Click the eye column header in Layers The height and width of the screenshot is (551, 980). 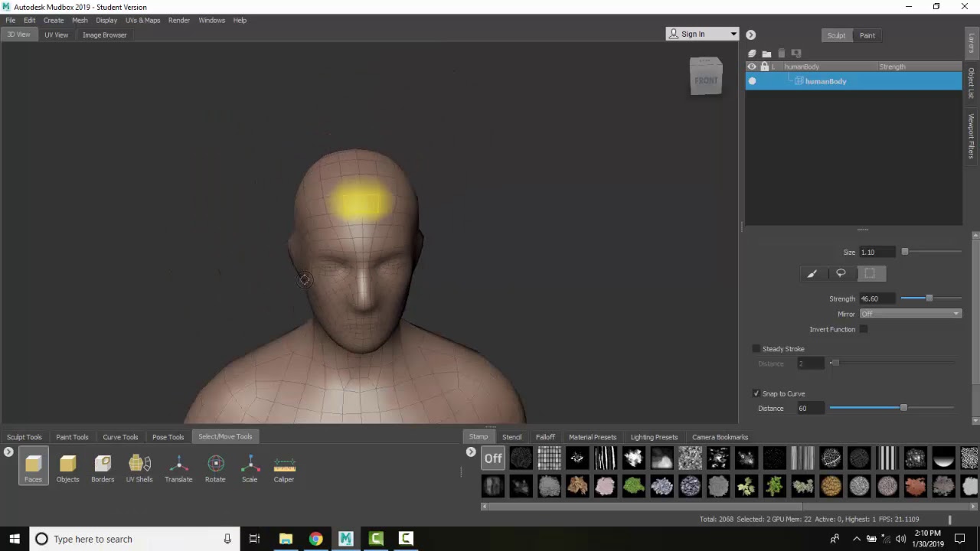pos(752,67)
